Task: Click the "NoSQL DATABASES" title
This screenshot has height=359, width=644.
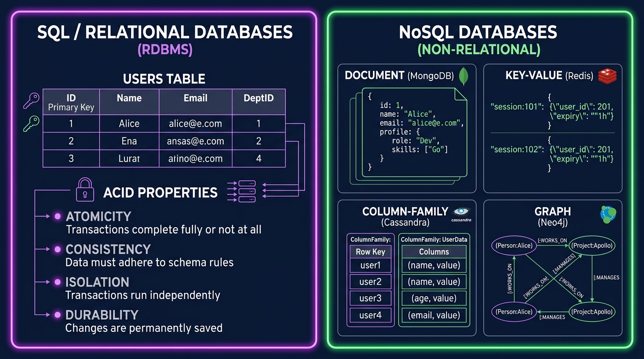Action: pos(478,32)
